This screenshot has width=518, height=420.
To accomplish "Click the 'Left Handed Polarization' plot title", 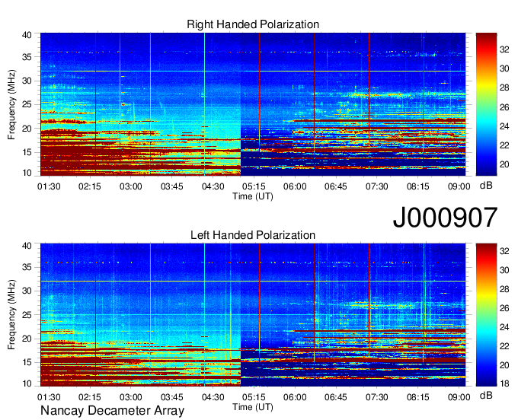I will (x=253, y=235).
